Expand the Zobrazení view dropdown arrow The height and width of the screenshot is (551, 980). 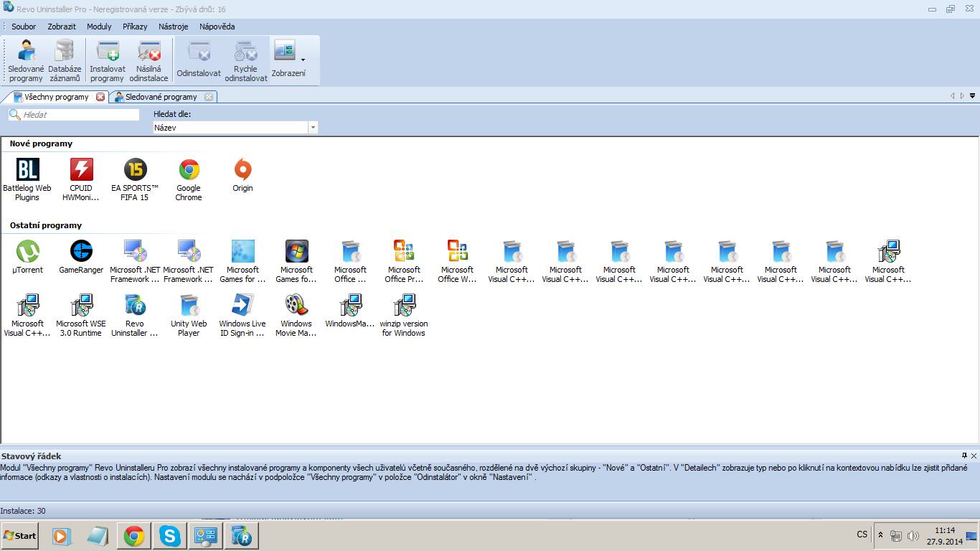click(x=303, y=60)
